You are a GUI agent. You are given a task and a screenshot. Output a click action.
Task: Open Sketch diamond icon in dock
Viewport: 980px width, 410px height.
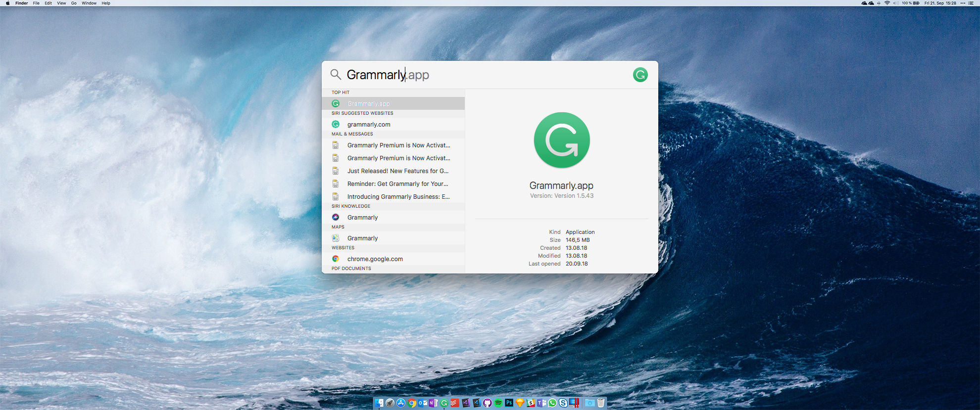point(520,403)
